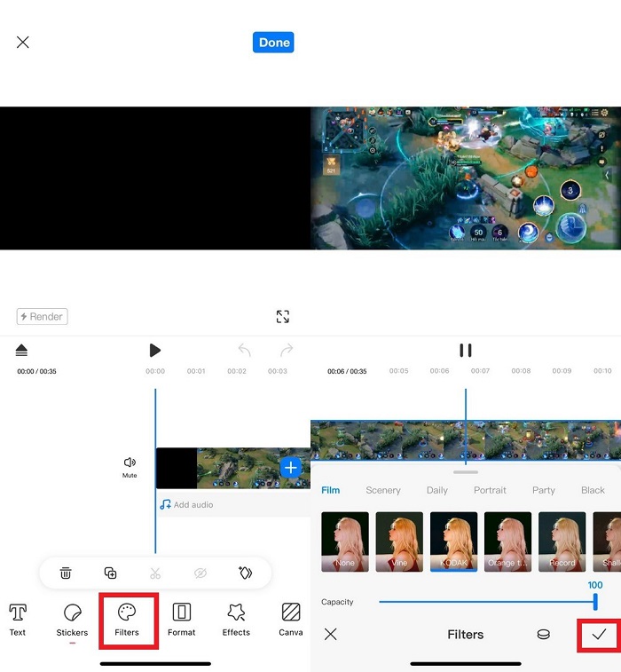Pause the video playback
The width and height of the screenshot is (621, 672).
click(x=465, y=351)
